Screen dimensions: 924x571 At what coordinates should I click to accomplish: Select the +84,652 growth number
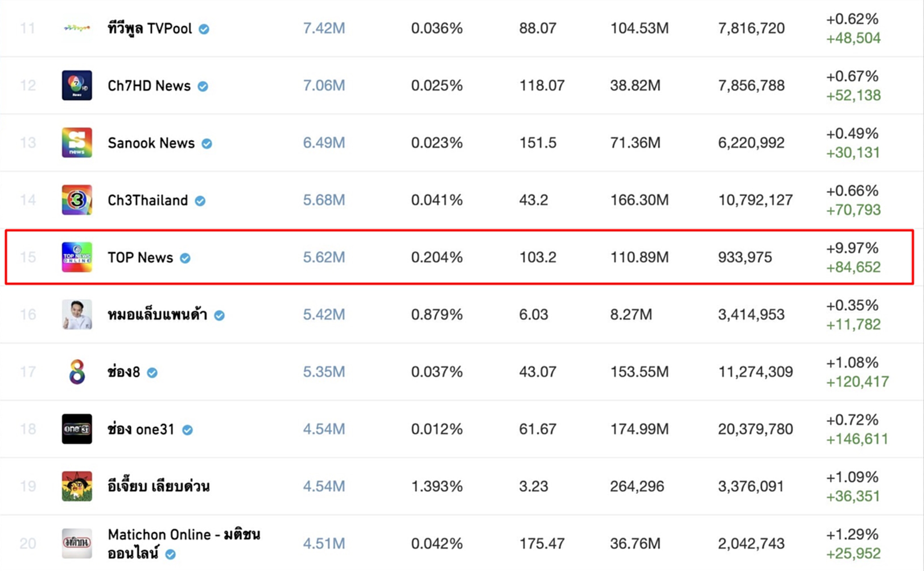[x=853, y=267]
